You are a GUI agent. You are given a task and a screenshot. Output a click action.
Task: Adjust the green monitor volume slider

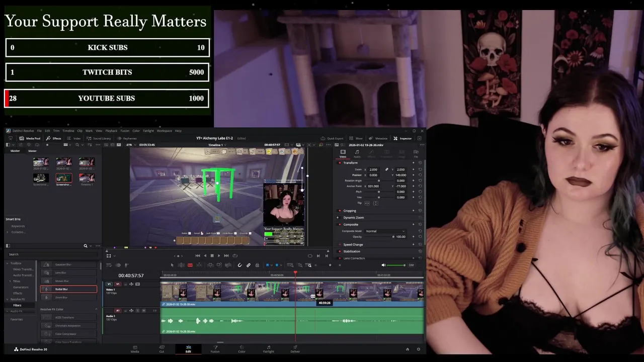point(396,265)
